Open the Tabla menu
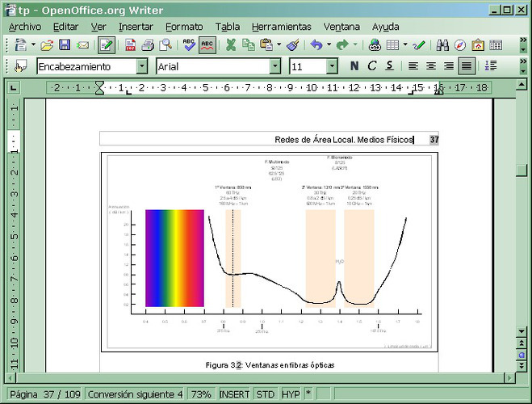This screenshot has width=532, height=404. (228, 27)
